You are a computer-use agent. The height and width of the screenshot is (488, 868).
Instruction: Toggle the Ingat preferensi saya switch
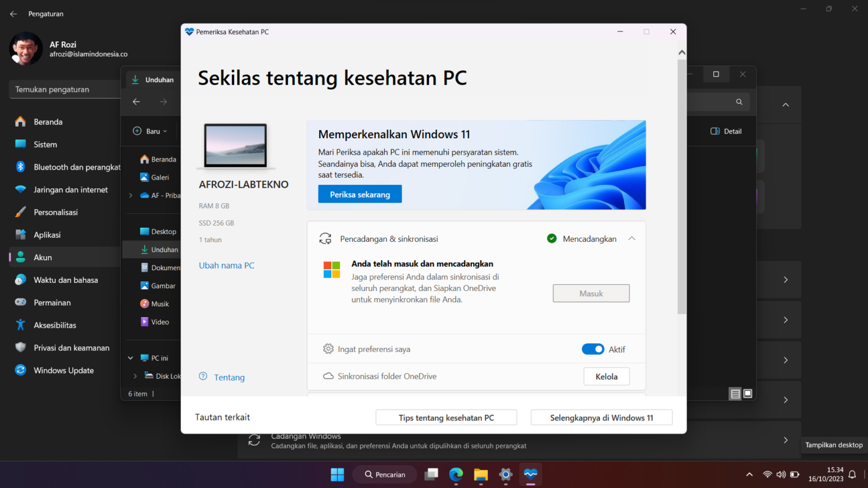[x=593, y=349]
